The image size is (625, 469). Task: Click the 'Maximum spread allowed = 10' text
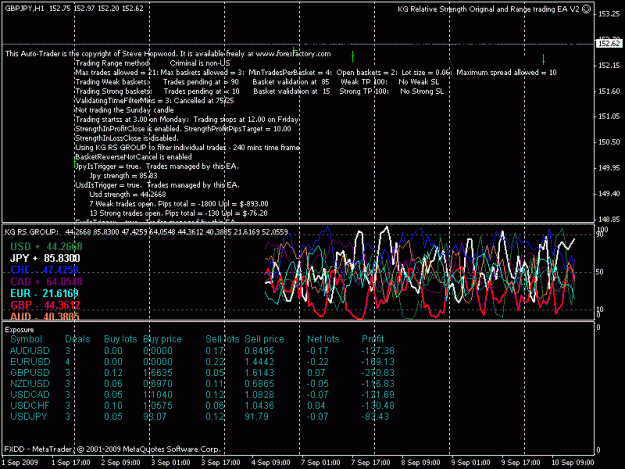[x=506, y=73]
